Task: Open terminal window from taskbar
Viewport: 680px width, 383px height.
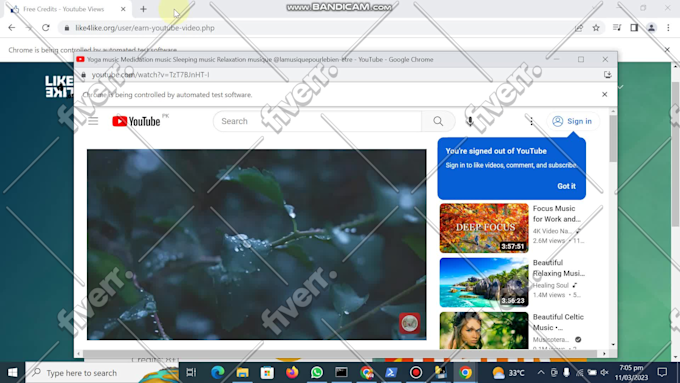Action: pyautogui.click(x=341, y=373)
